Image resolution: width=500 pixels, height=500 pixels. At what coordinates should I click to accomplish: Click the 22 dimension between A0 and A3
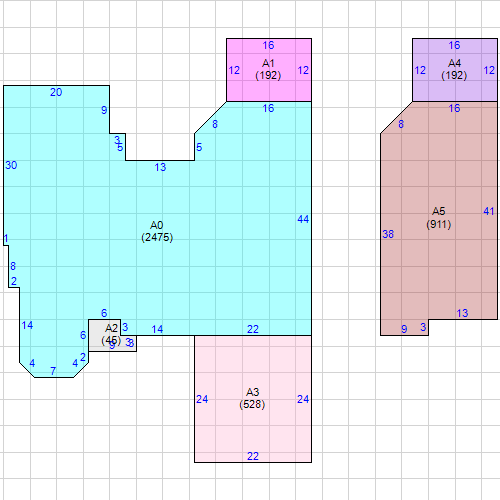coord(253,329)
